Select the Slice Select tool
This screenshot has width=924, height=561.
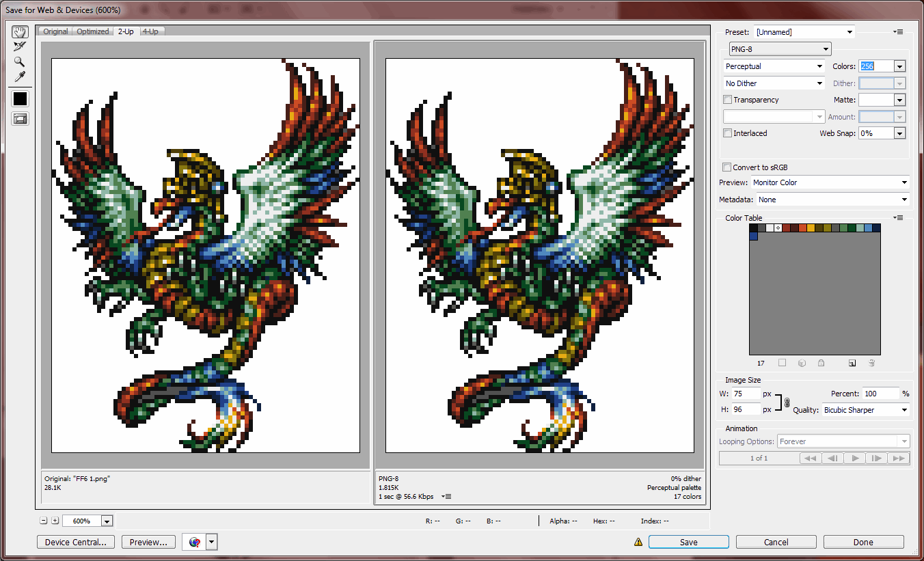(20, 46)
